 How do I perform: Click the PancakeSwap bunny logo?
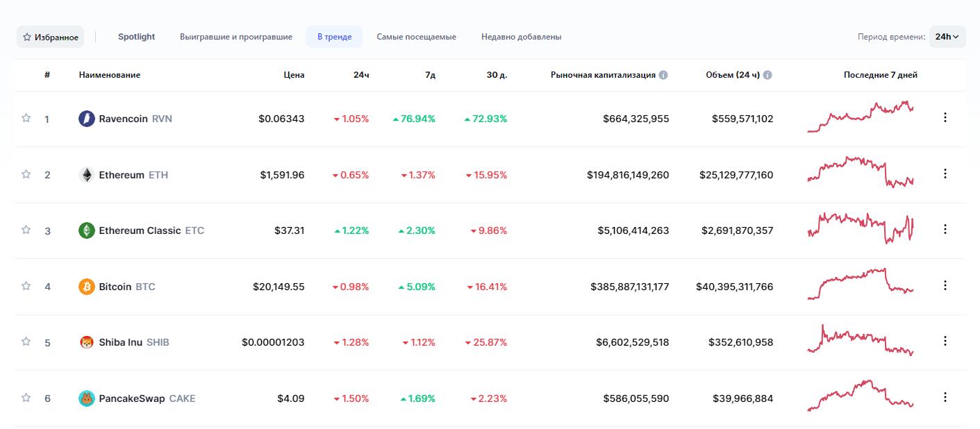pyautogui.click(x=87, y=398)
